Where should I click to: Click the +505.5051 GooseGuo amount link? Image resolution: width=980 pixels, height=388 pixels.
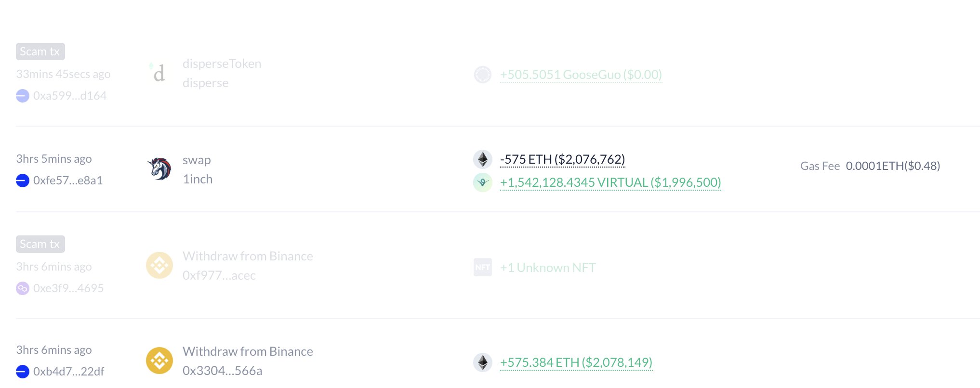point(581,75)
